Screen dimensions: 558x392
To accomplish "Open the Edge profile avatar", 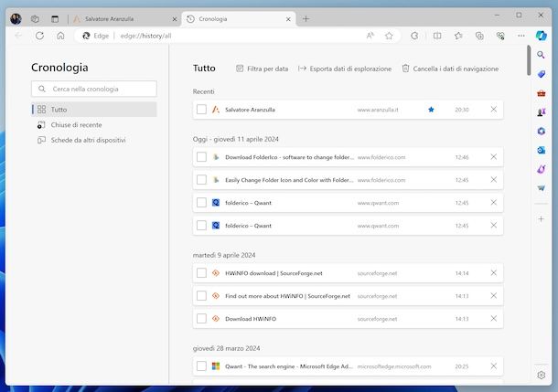I will coord(16,19).
